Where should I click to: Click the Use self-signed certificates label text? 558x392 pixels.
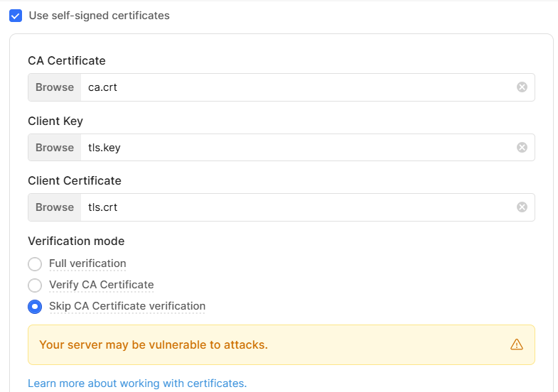[99, 16]
